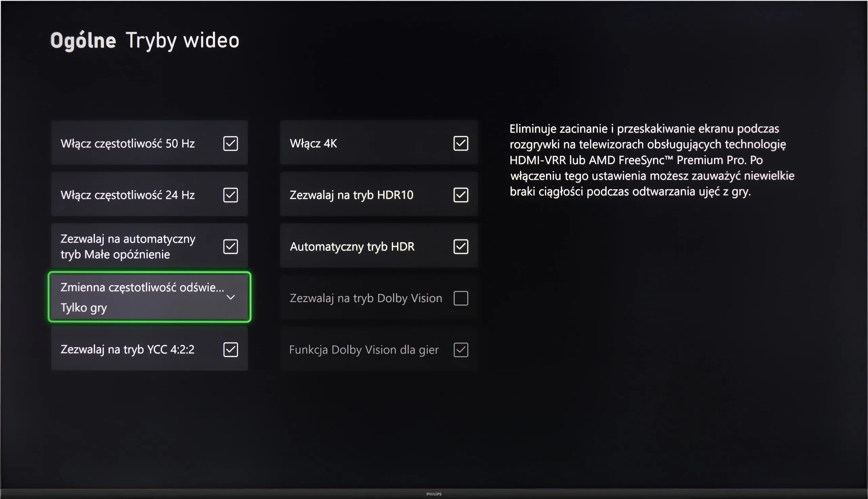
Task: Click the 'Tryby wideo' page title
Action: [x=182, y=41]
